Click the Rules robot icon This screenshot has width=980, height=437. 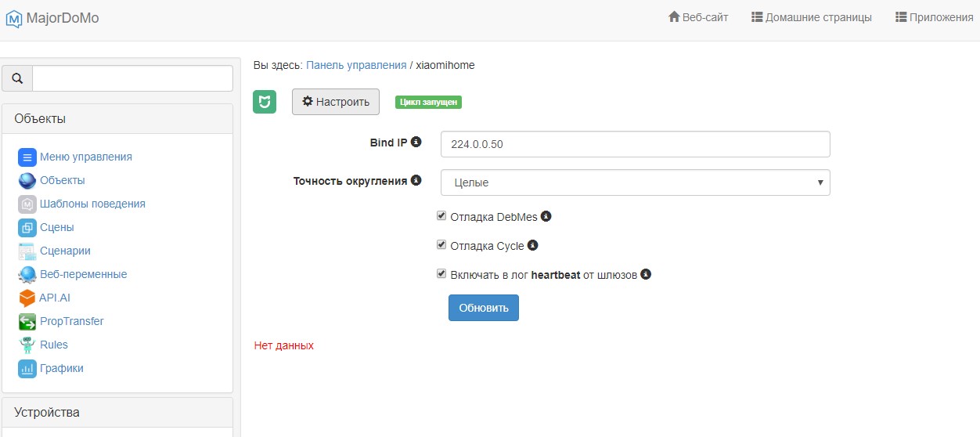click(27, 345)
